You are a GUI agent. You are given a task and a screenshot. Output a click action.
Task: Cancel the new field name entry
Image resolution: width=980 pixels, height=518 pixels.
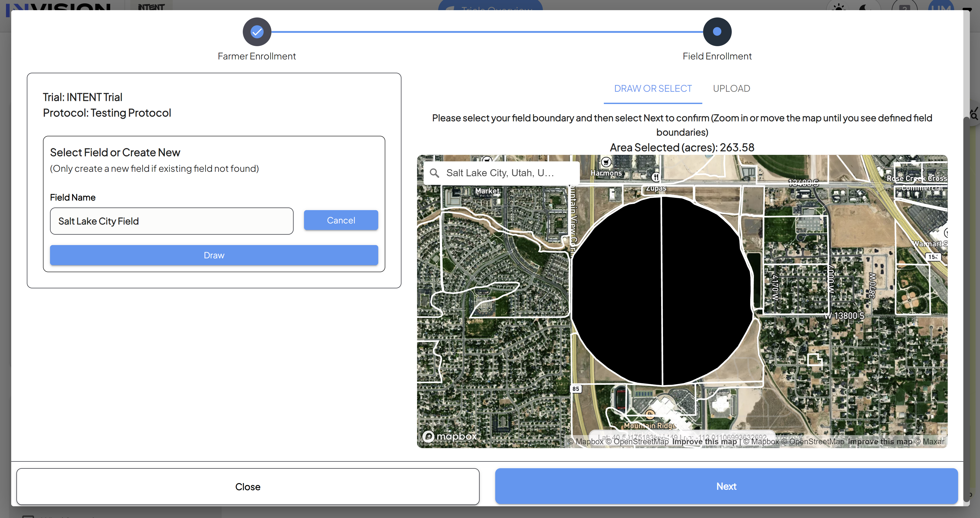point(341,220)
